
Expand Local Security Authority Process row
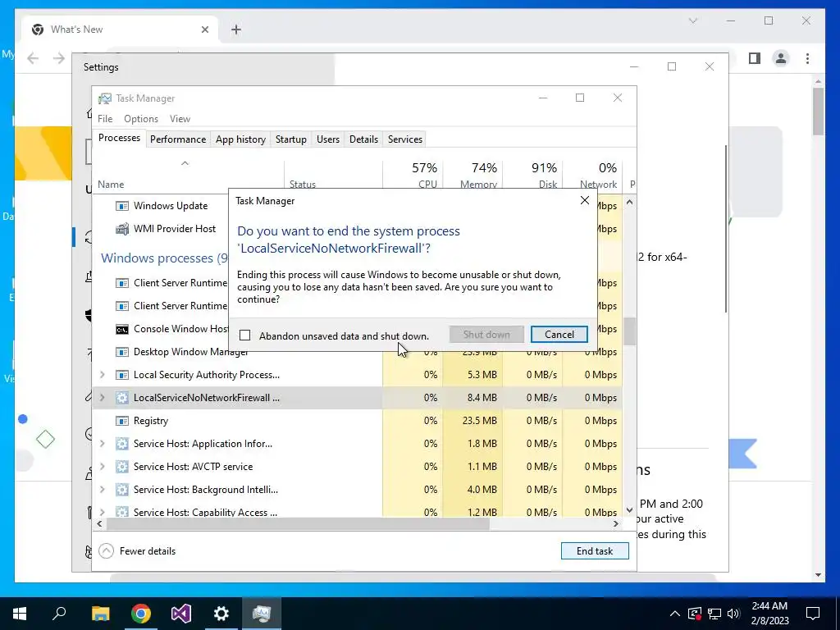103,374
